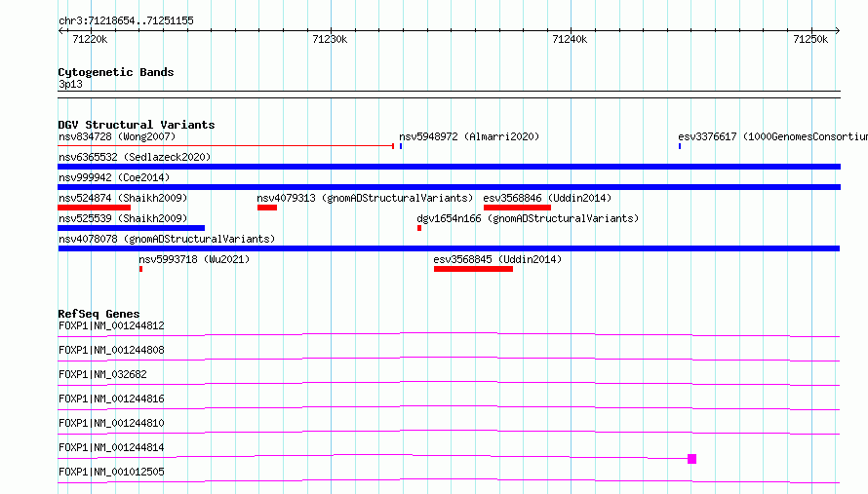Click the right arrow on the ruler
This screenshot has height=494, width=868.
coord(838,31)
